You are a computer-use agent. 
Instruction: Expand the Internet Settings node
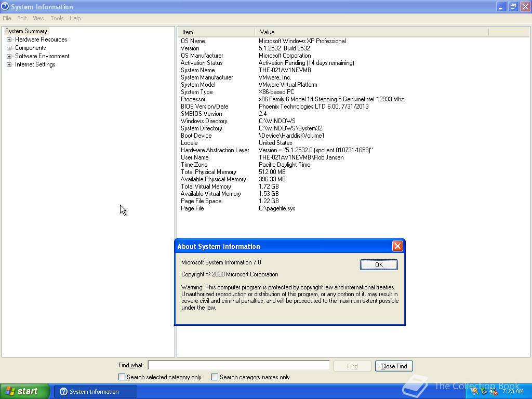pos(9,64)
